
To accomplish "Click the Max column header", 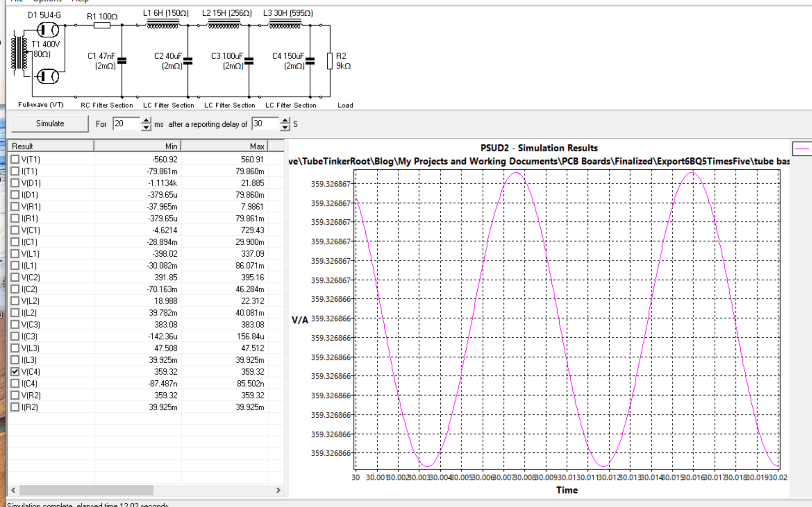I will (224, 146).
